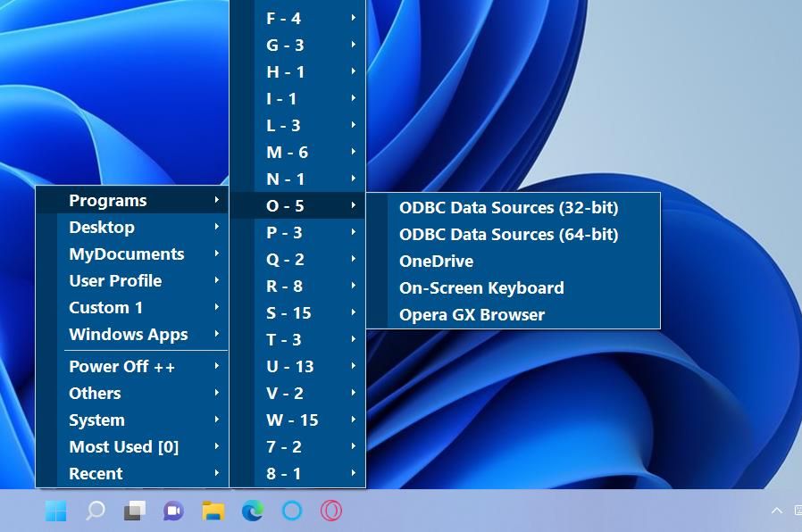Expand the P - 3 group

pos(297,232)
